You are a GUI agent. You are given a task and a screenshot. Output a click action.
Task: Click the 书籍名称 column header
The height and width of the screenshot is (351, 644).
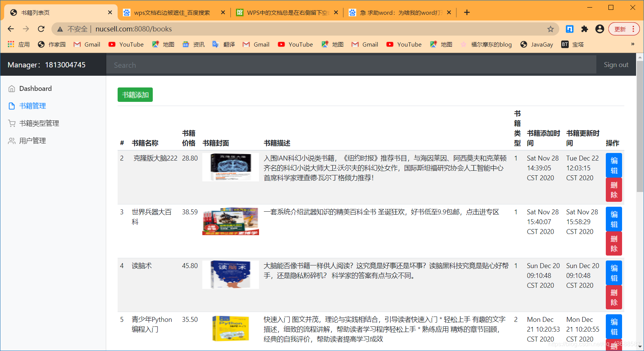point(145,143)
